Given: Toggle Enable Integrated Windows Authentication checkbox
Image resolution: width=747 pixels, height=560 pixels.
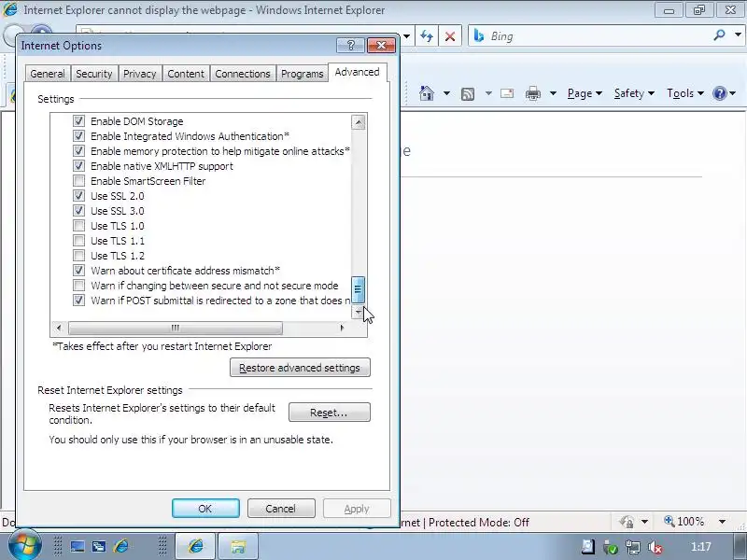Looking at the screenshot, I should pyautogui.click(x=79, y=135).
